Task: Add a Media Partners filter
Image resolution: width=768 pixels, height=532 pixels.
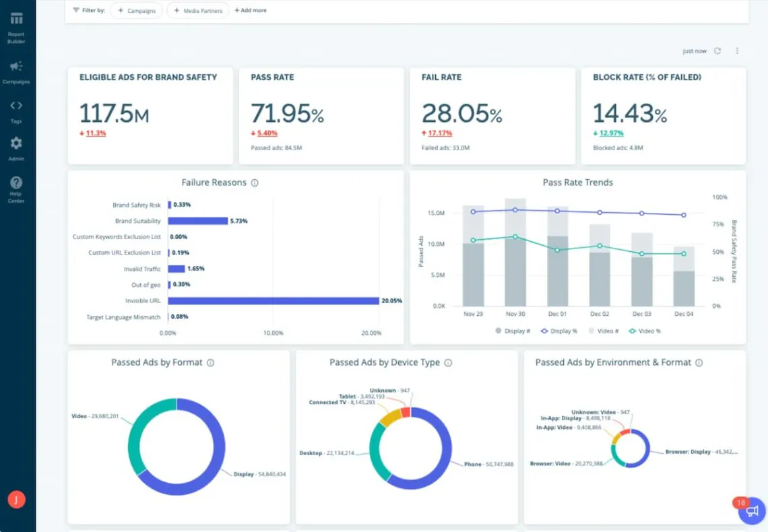Action: (x=197, y=10)
